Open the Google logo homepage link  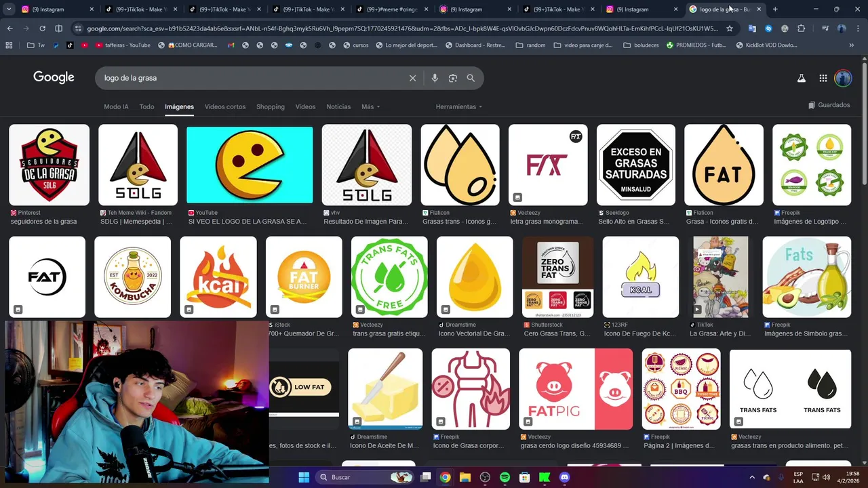54,77
